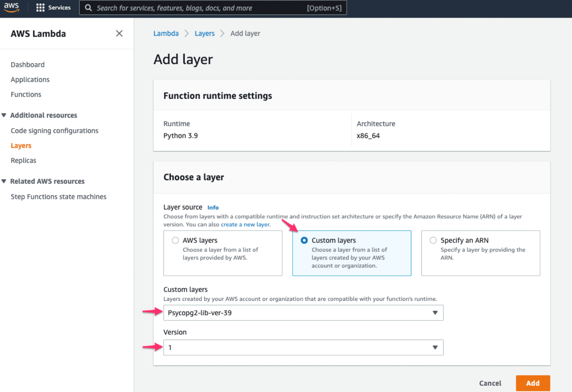The width and height of the screenshot is (572, 392).
Task: Click the Function runtime settings heading
Action: pyautogui.click(x=218, y=96)
